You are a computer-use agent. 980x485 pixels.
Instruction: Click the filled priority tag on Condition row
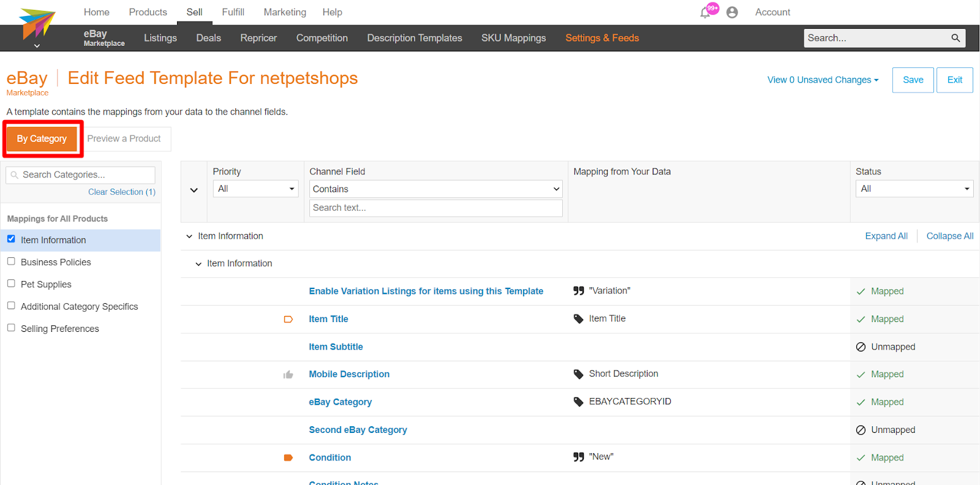tap(288, 457)
